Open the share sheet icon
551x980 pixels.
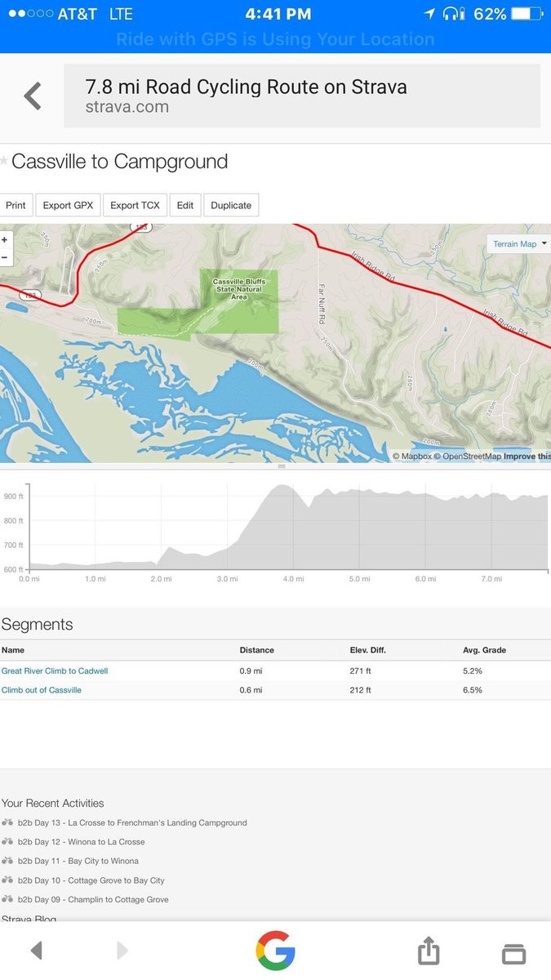coord(429,951)
